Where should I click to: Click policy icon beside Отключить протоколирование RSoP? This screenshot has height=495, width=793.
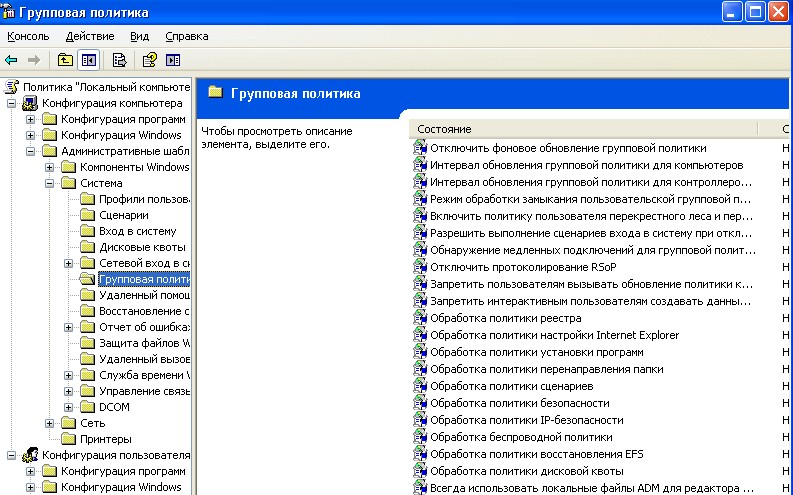click(420, 267)
